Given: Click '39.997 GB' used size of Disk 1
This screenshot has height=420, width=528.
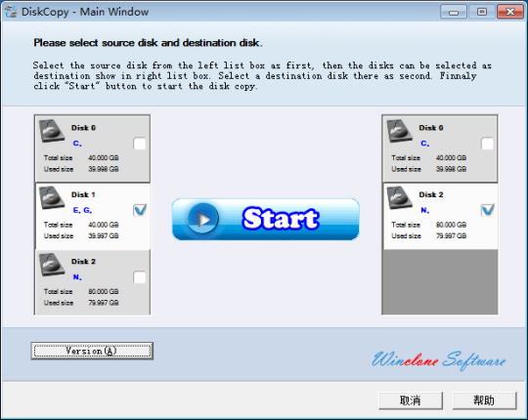Looking at the screenshot, I should (104, 236).
